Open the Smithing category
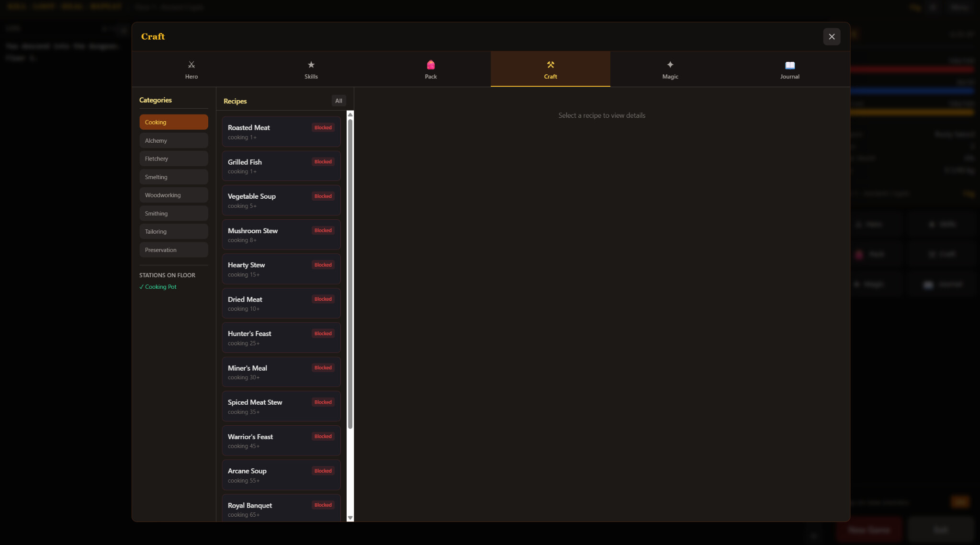This screenshot has width=980, height=545. pyautogui.click(x=174, y=213)
